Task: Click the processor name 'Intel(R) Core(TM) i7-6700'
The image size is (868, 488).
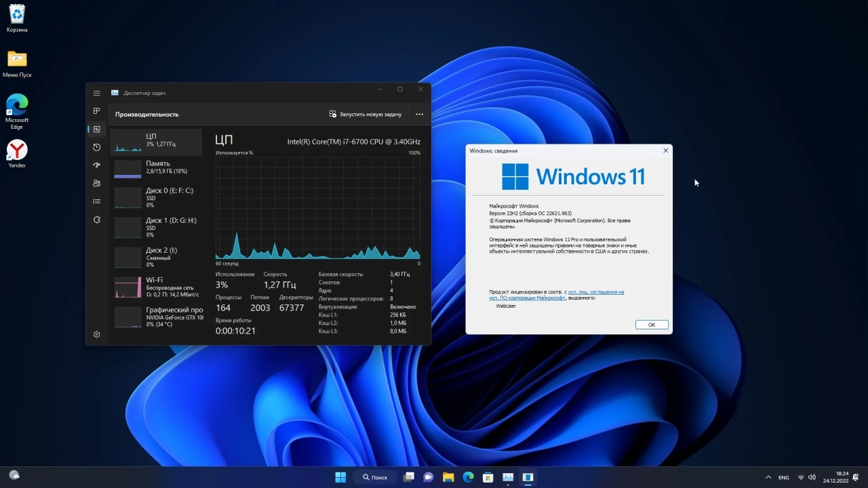Action: pyautogui.click(x=354, y=142)
